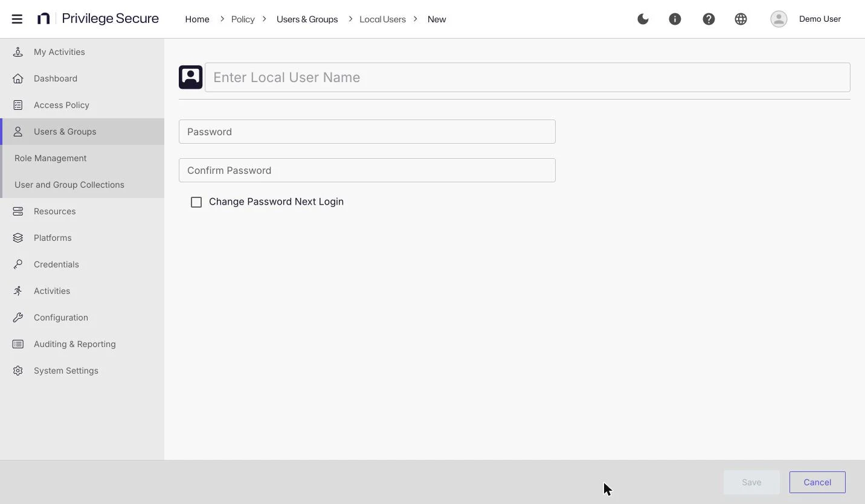Open Configuration menu item
Image resolution: width=865 pixels, height=504 pixels.
(x=82, y=317)
